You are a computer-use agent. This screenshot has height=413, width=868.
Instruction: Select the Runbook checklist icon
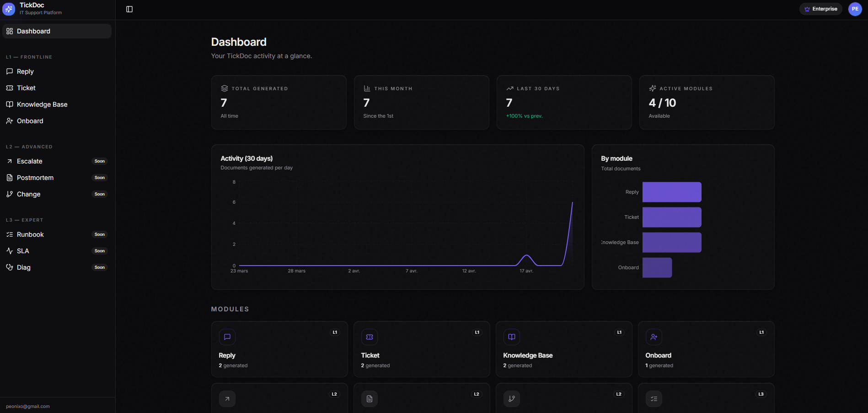click(x=10, y=234)
